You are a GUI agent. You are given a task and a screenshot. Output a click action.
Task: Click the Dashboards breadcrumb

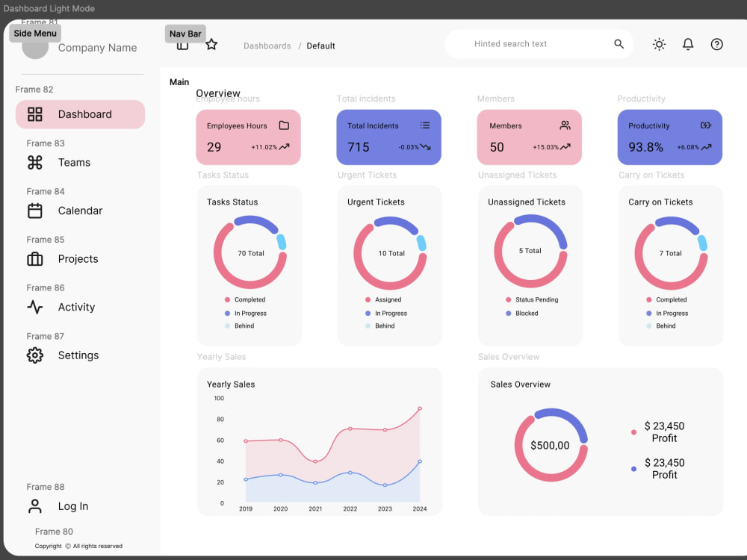click(267, 46)
